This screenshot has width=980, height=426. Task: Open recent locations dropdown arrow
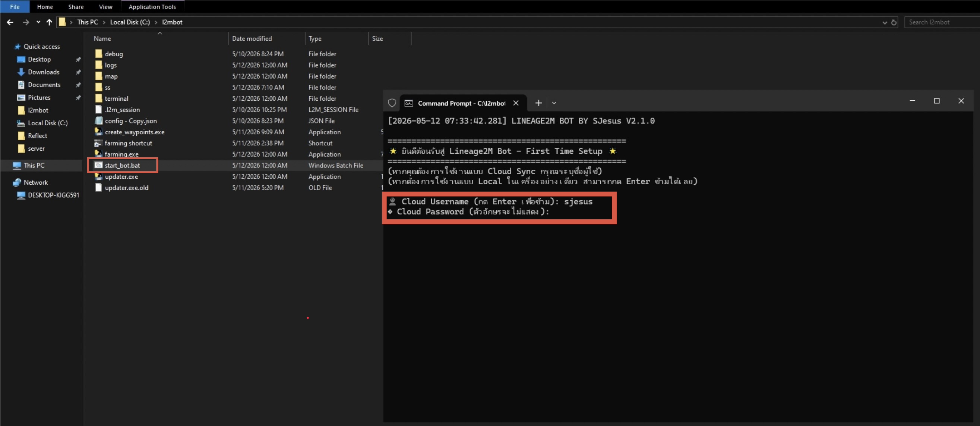38,22
